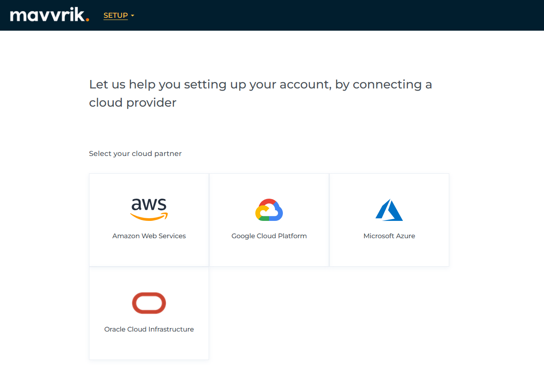
Task: Expand the SETUP dropdown caret
Action: (133, 16)
